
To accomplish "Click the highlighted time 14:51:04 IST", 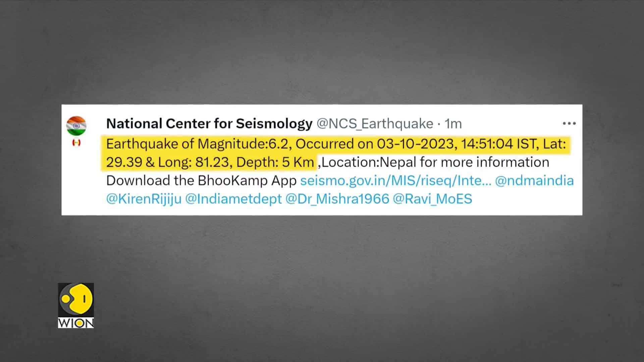I will 499,144.
